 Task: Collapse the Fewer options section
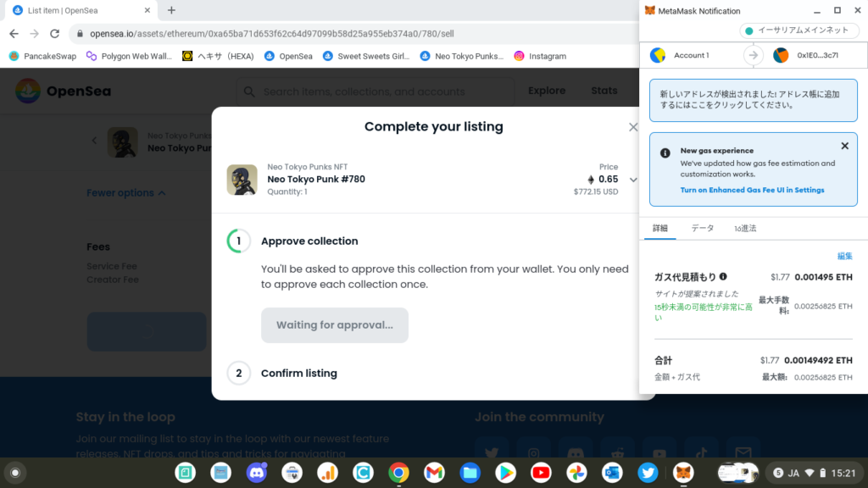point(126,193)
